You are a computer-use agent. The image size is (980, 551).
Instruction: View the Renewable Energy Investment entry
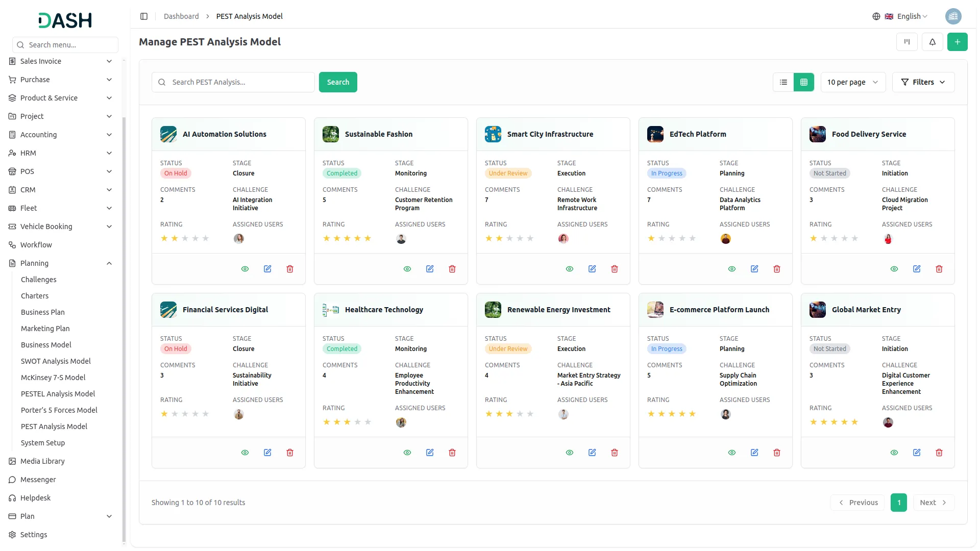570,453
